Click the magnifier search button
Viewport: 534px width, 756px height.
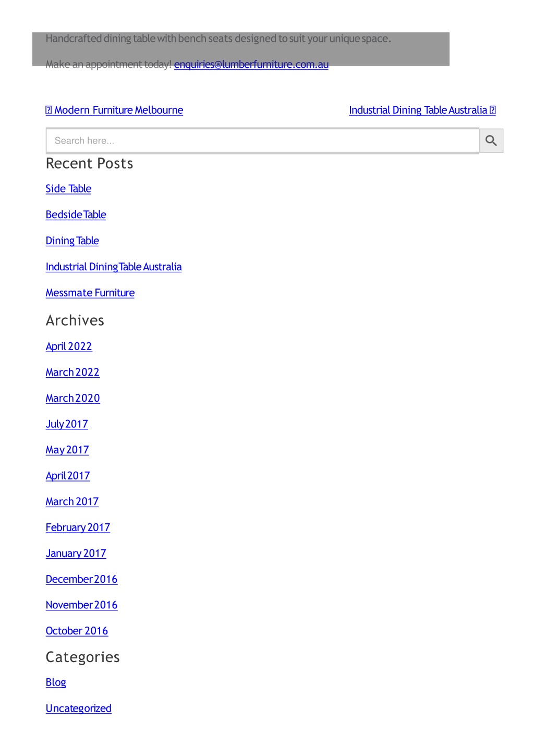[491, 141]
